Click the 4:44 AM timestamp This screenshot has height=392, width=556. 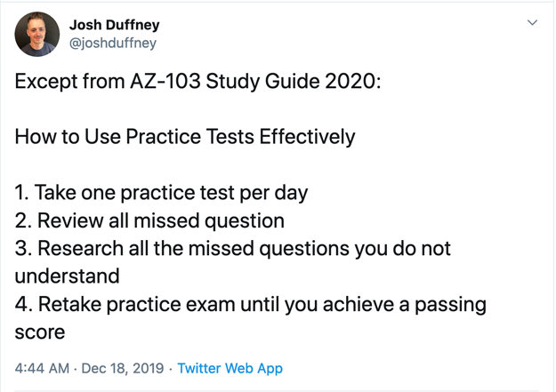pyautogui.click(x=42, y=368)
